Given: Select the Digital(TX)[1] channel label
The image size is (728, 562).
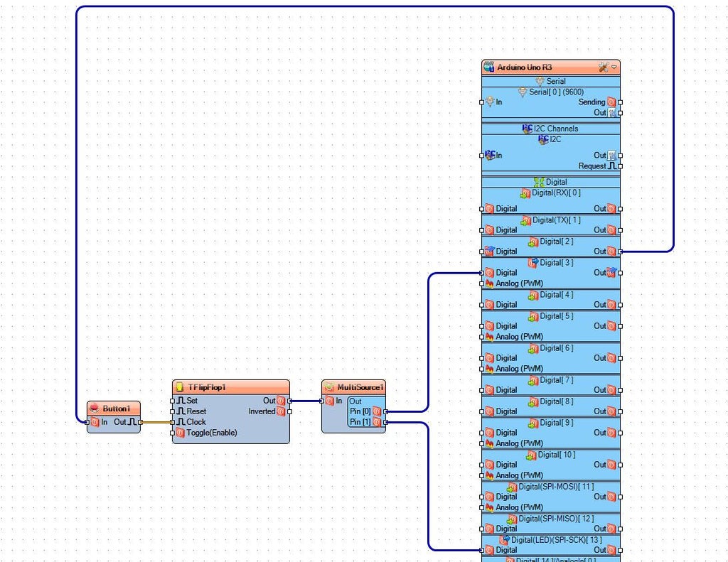Looking at the screenshot, I should coord(556,220).
